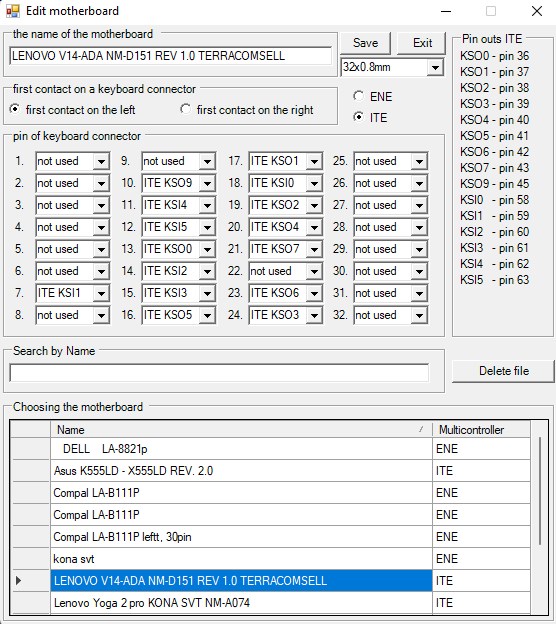
Task: Open the pin 20 ITE KSO4 dropdown
Action: [314, 227]
